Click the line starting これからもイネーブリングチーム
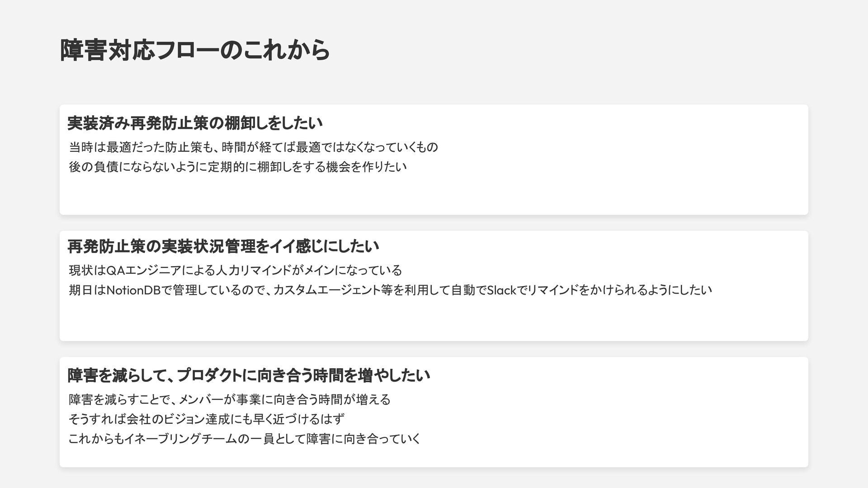The width and height of the screenshot is (868, 488). coord(245,439)
